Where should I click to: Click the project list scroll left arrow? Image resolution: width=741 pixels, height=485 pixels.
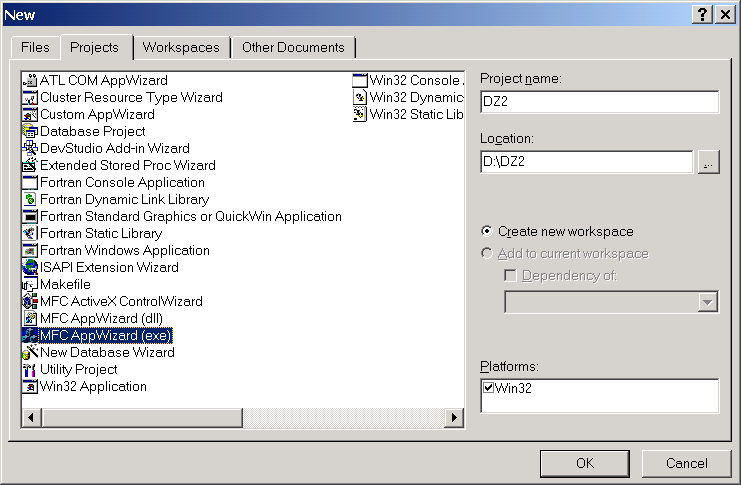pos(31,417)
